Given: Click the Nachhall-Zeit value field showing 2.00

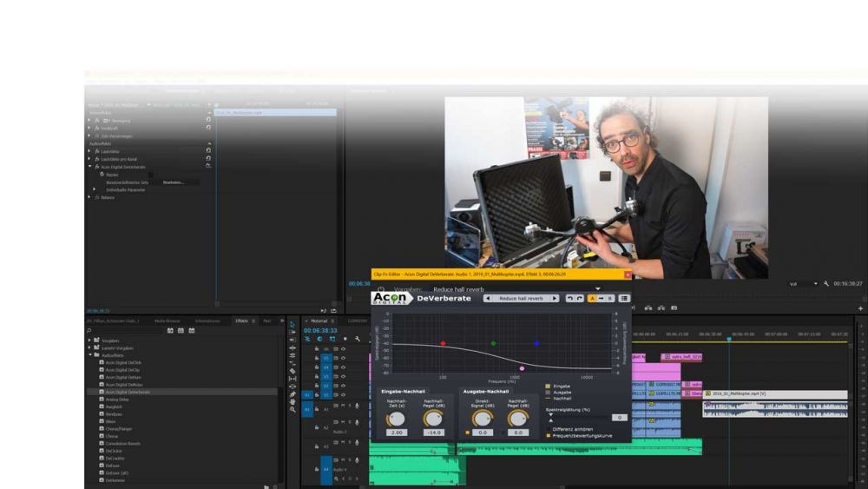Looking at the screenshot, I should click(x=397, y=432).
